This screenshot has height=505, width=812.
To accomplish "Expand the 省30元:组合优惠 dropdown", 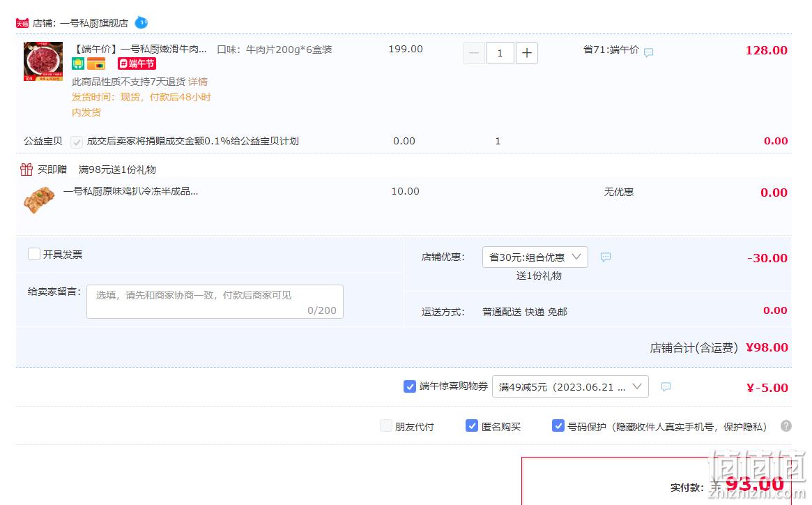I will [535, 257].
